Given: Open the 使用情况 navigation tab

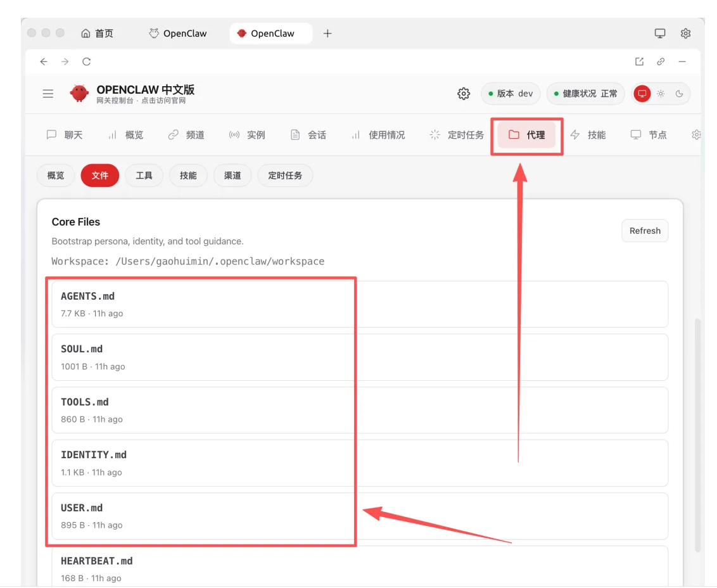Looking at the screenshot, I should (x=378, y=135).
